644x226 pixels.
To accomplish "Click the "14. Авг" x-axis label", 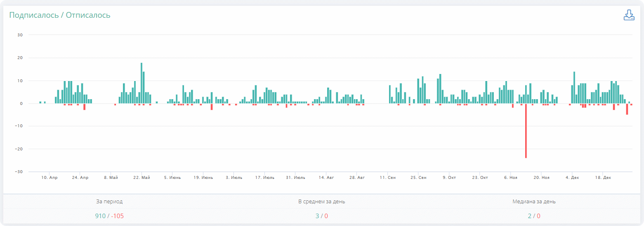I will (326, 178).
